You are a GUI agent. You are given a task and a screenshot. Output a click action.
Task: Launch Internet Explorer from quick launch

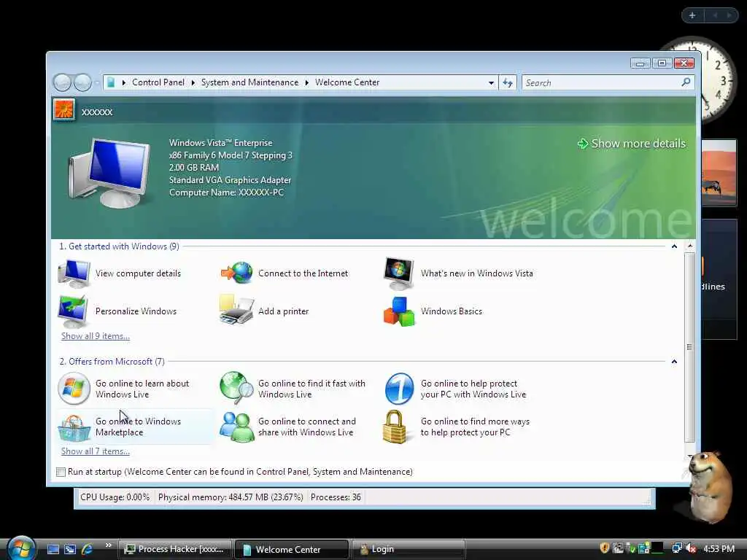tap(88, 550)
